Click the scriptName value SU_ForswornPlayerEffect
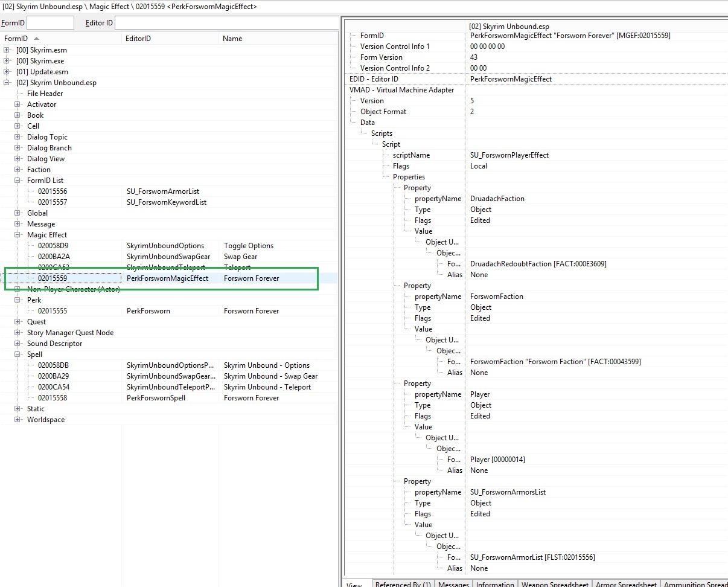Screen dimensions: 728x587 [x=509, y=155]
